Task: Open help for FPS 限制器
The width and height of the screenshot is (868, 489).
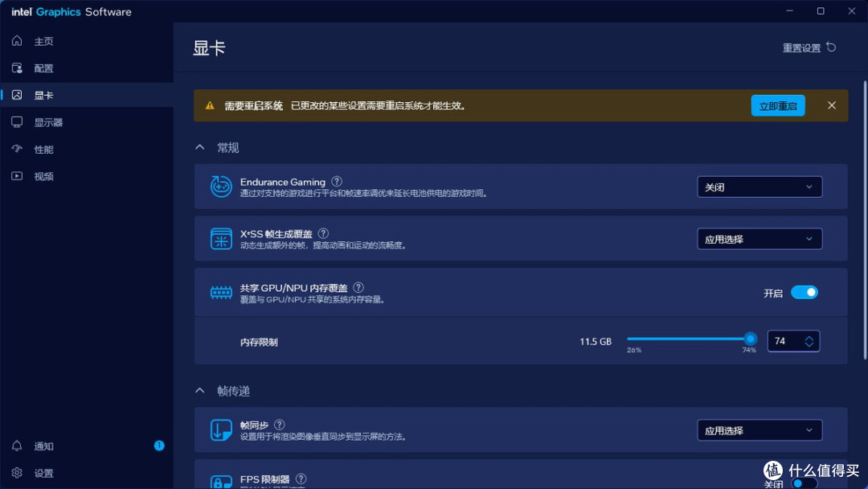Action: 301,479
